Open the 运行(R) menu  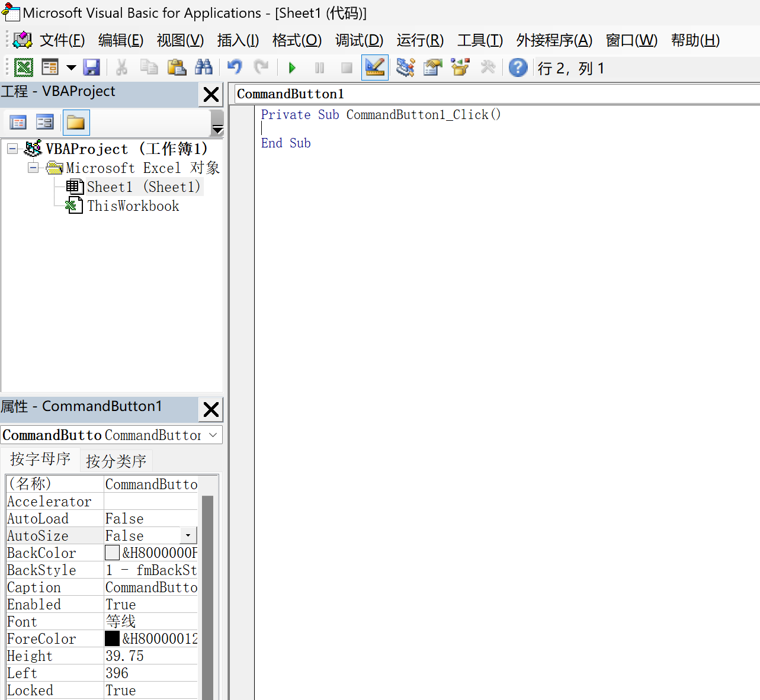pyautogui.click(x=420, y=40)
